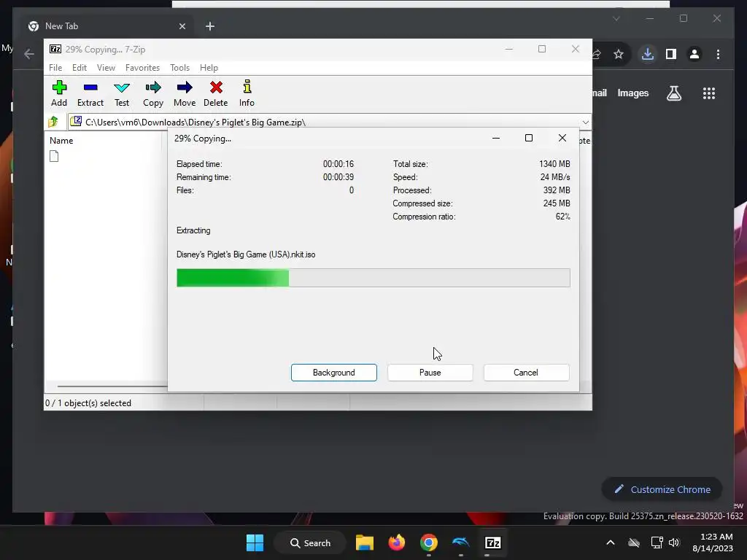Select the Test toolbar icon

122,93
